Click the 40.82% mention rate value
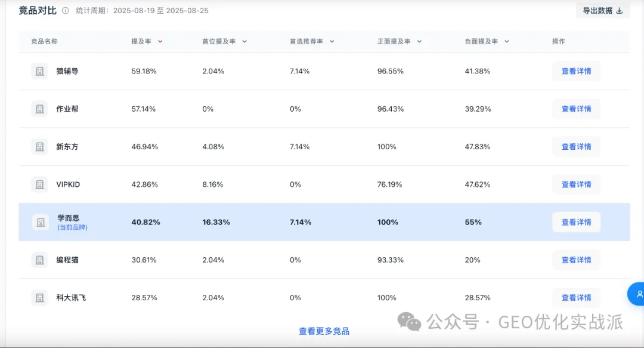Screen dimensions: 644x348 point(146,222)
